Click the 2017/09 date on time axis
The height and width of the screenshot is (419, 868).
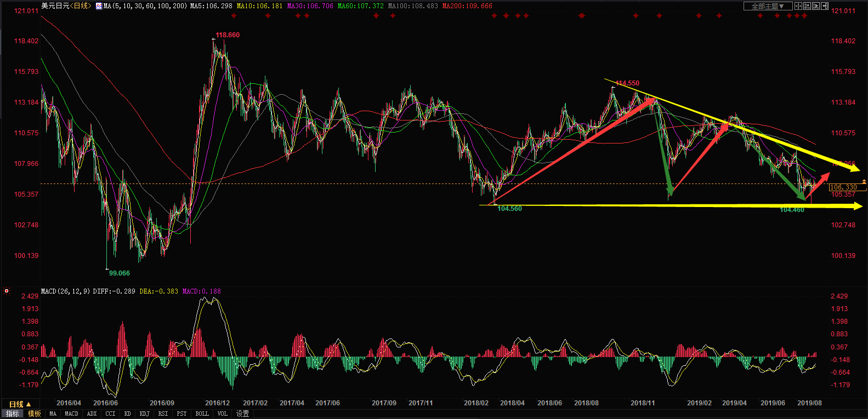tap(384, 403)
